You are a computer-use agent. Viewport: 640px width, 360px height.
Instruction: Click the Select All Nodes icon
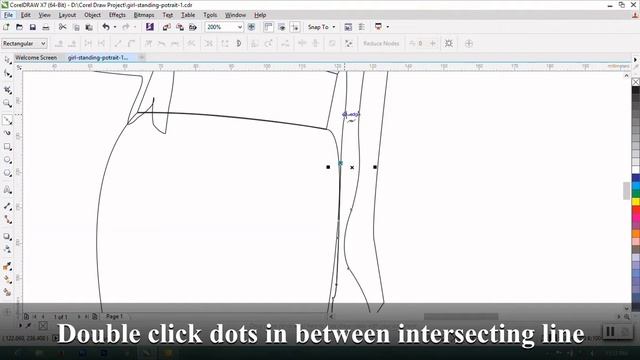[x=449, y=43]
